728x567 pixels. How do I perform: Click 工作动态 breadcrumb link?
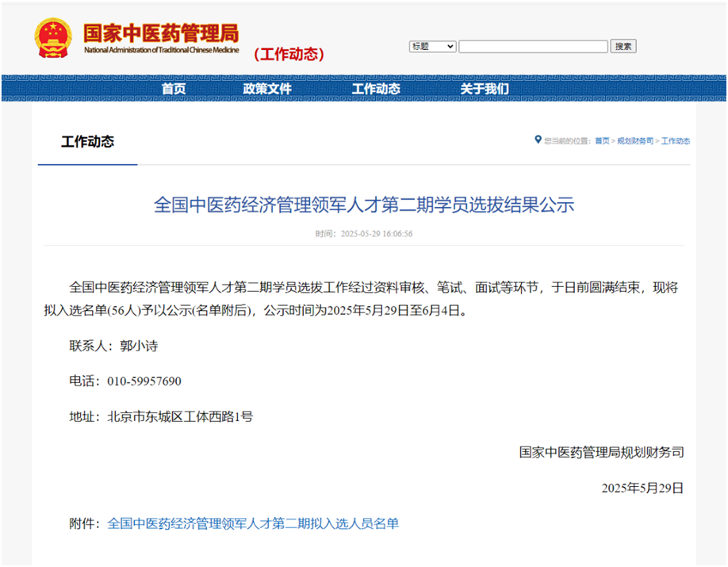pos(676,140)
